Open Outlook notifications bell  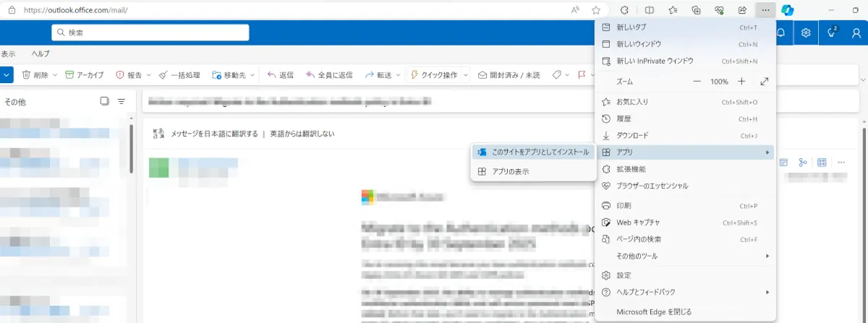point(781,33)
